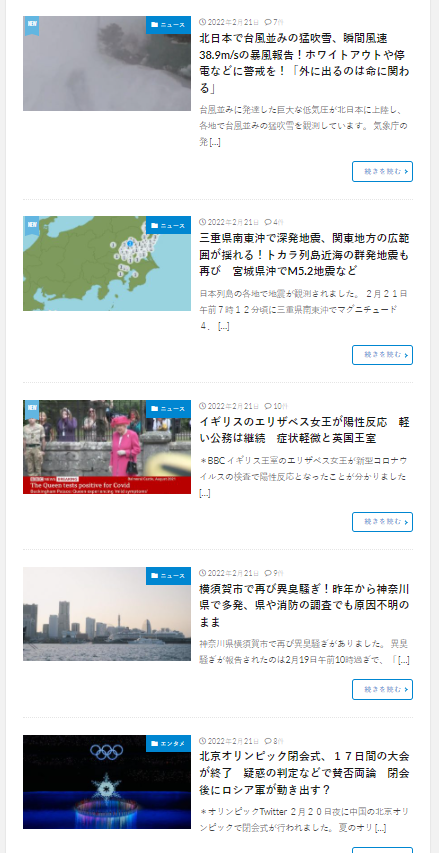Screen dimensions: 439x853
Task: Open the 三重県南東沖で深発地震 headline
Action: click(x=304, y=255)
